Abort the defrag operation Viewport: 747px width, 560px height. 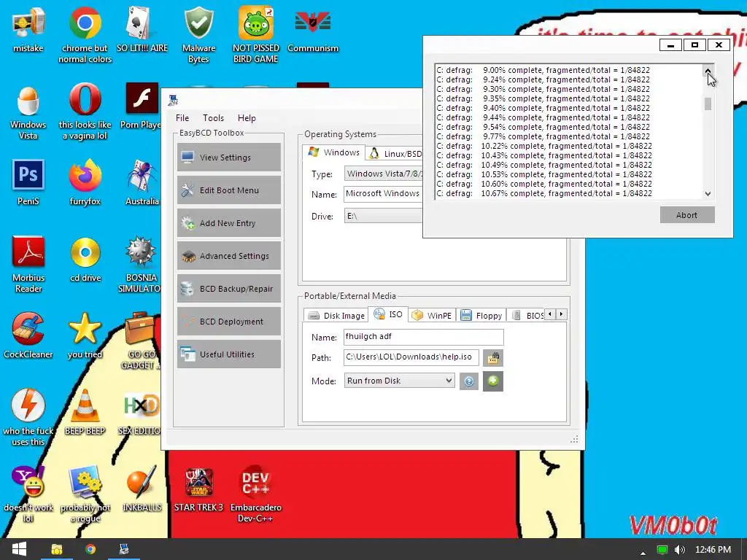click(x=687, y=215)
